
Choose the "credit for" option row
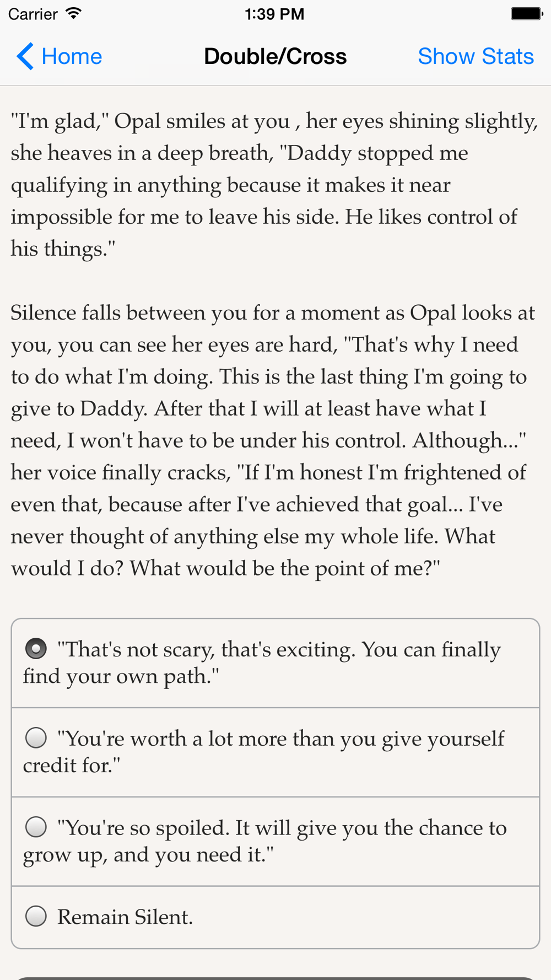[275, 752]
